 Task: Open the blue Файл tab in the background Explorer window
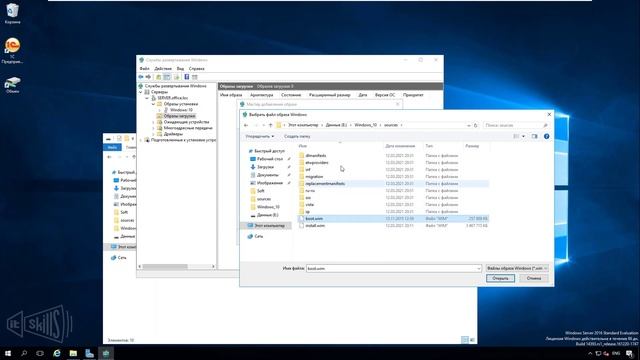click(112, 147)
